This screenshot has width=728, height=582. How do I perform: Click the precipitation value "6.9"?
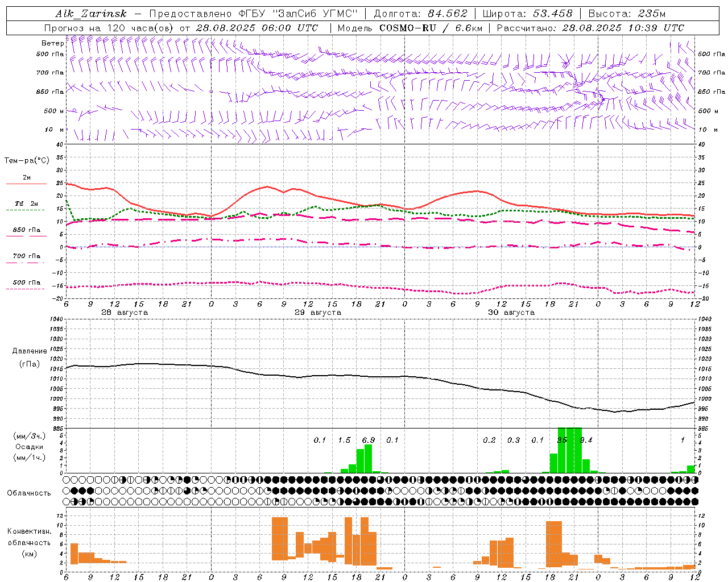coord(368,440)
